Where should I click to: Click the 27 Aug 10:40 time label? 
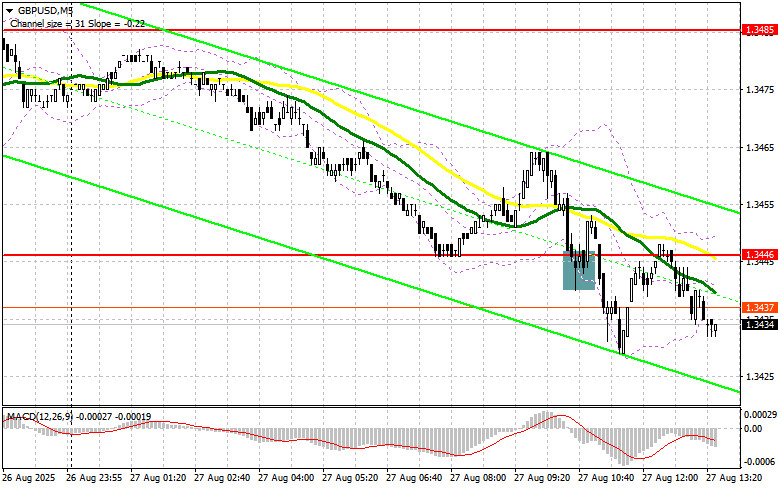(x=606, y=478)
